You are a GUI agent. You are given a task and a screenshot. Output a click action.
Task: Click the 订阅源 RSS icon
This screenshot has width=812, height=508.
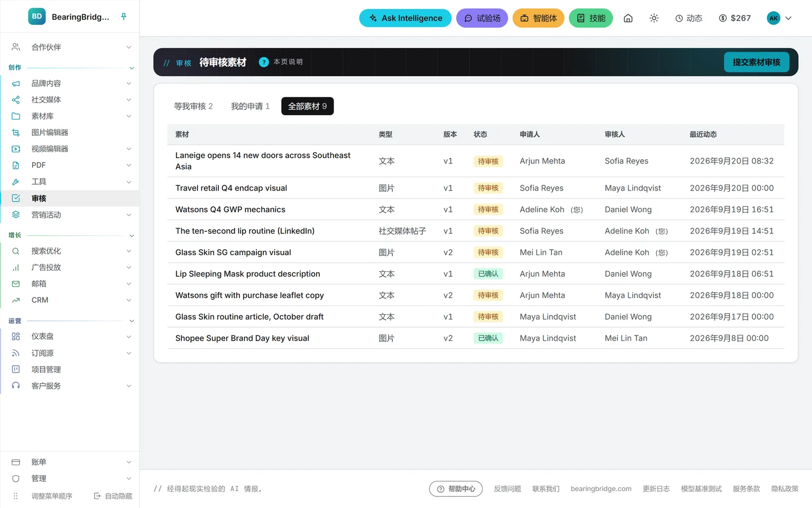pos(16,353)
